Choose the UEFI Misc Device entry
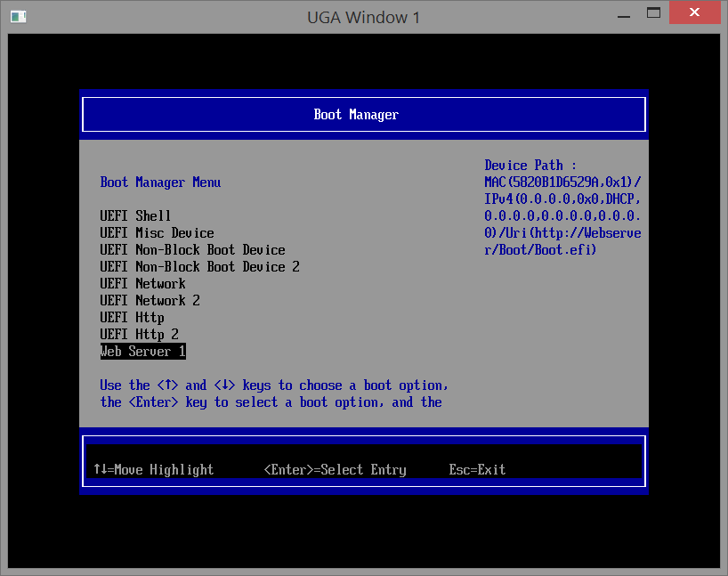Screen dimensions: 728x576 [x=157, y=233]
